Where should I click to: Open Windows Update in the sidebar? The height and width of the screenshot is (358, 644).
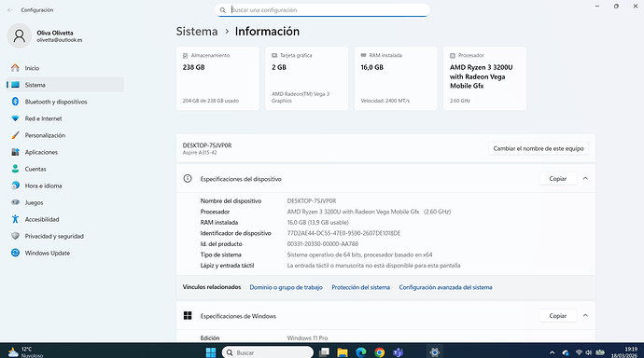65,253
